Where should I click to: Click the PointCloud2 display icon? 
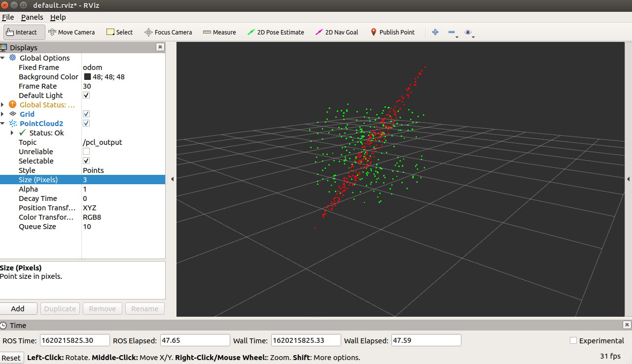[x=12, y=123]
